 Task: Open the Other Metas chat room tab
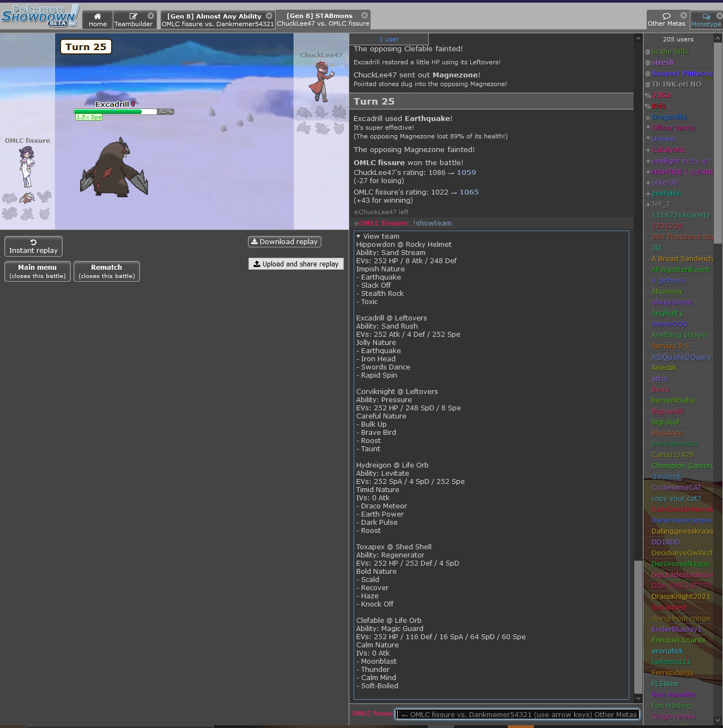coord(666,19)
